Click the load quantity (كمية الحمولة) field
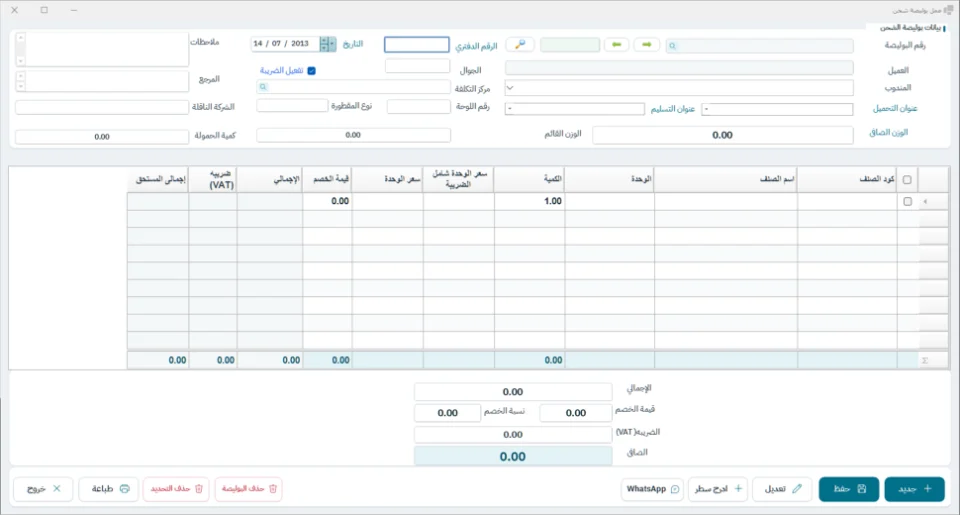The height and width of the screenshot is (515, 960). tap(102, 137)
